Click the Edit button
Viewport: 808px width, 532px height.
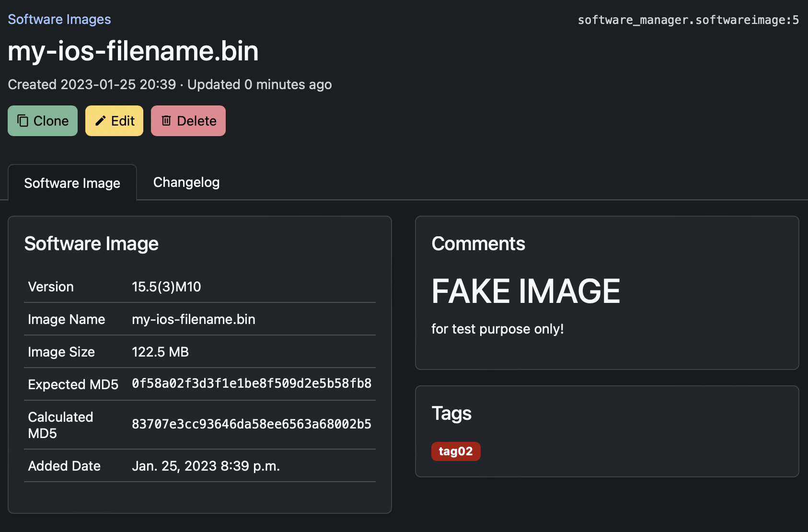(114, 121)
